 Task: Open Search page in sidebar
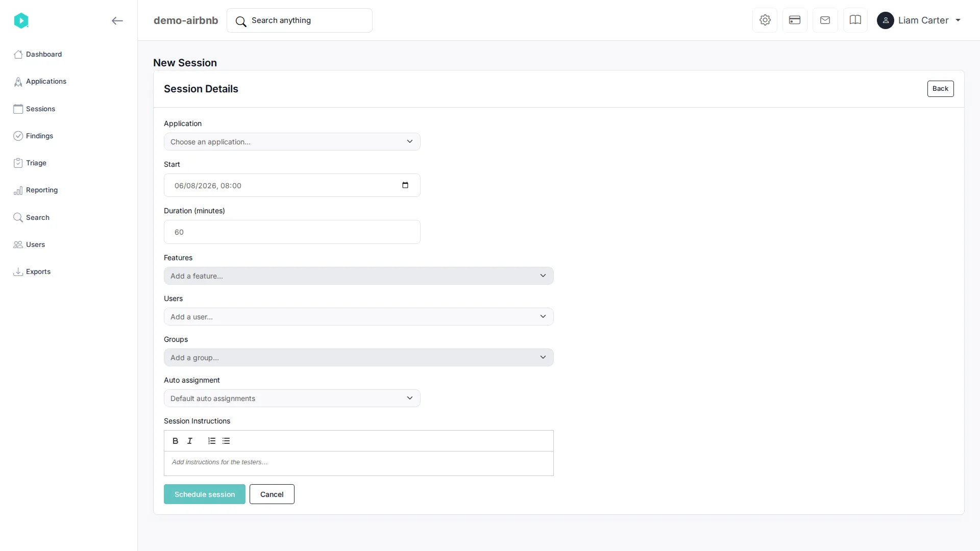coord(31,217)
